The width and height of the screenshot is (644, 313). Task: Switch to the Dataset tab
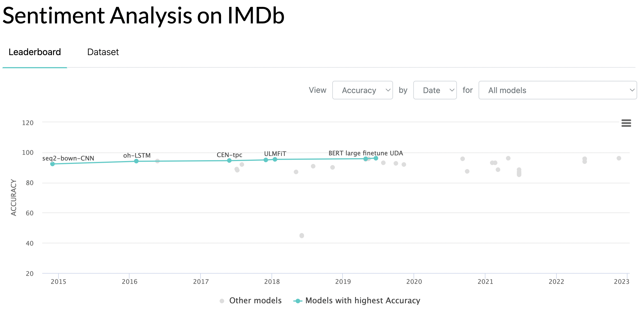click(x=103, y=52)
